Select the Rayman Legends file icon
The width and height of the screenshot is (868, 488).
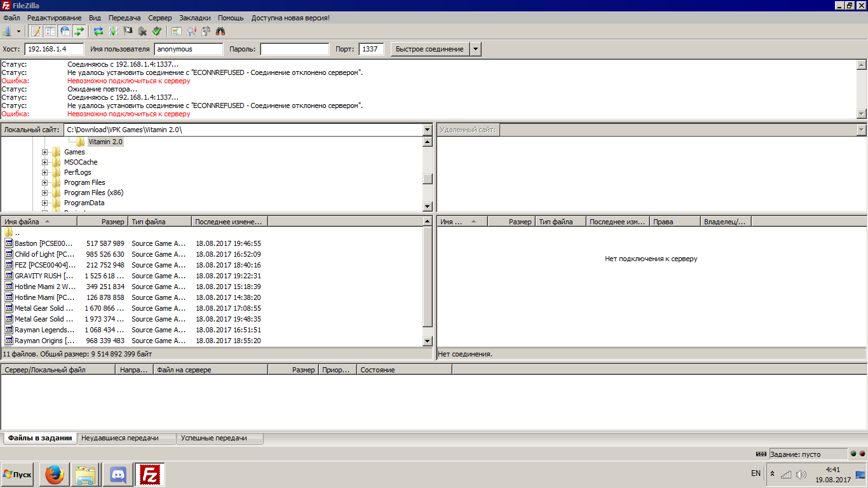pos(9,330)
